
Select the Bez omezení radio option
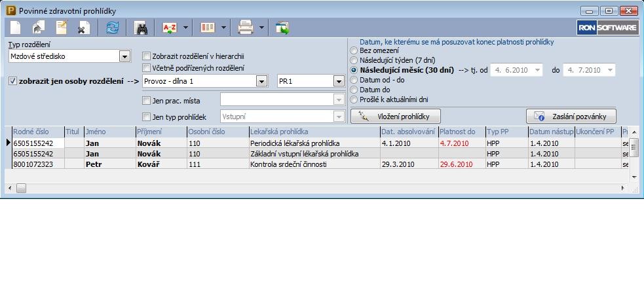click(x=354, y=50)
